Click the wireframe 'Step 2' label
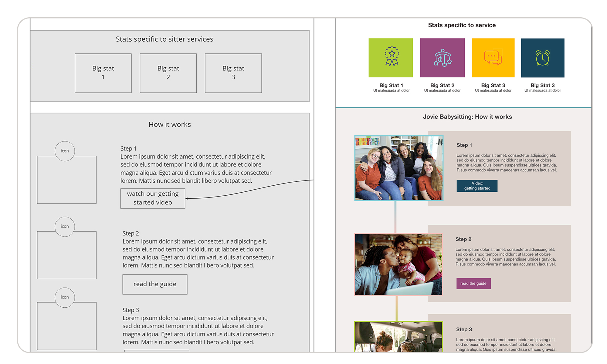Screen dimensions: 607x364 point(131,234)
